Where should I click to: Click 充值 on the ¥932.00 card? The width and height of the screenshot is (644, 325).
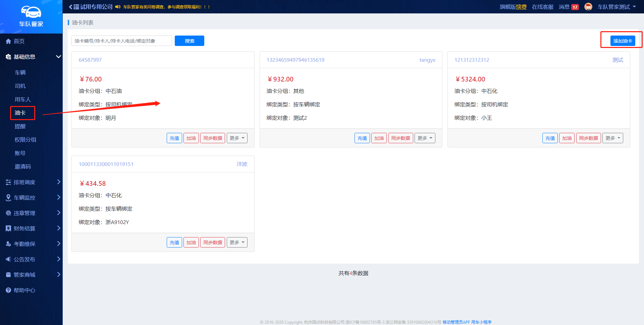tap(362, 138)
